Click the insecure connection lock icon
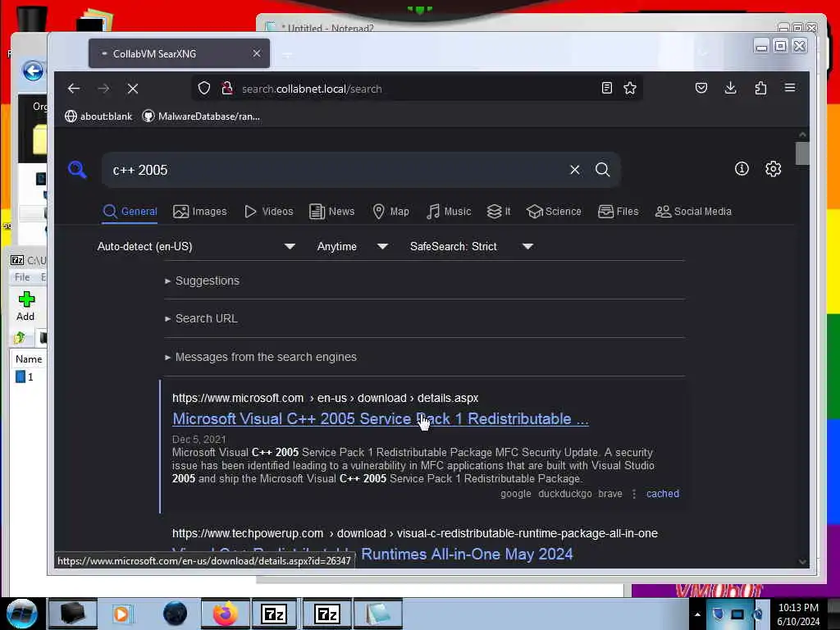This screenshot has height=630, width=840. click(x=227, y=89)
